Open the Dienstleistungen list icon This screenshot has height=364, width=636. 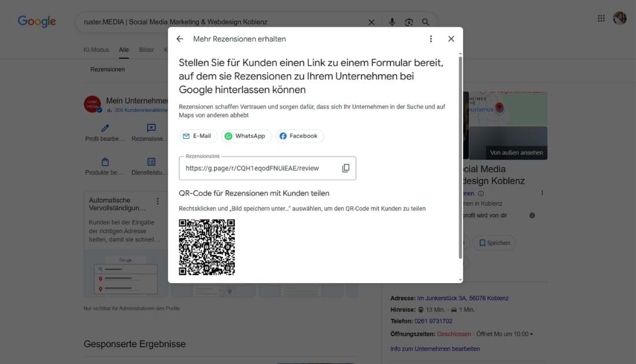151,162
